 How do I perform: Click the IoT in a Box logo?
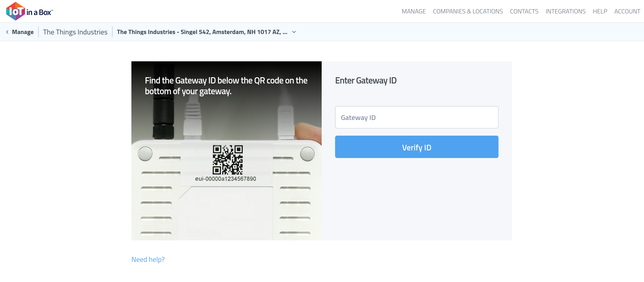[29, 11]
